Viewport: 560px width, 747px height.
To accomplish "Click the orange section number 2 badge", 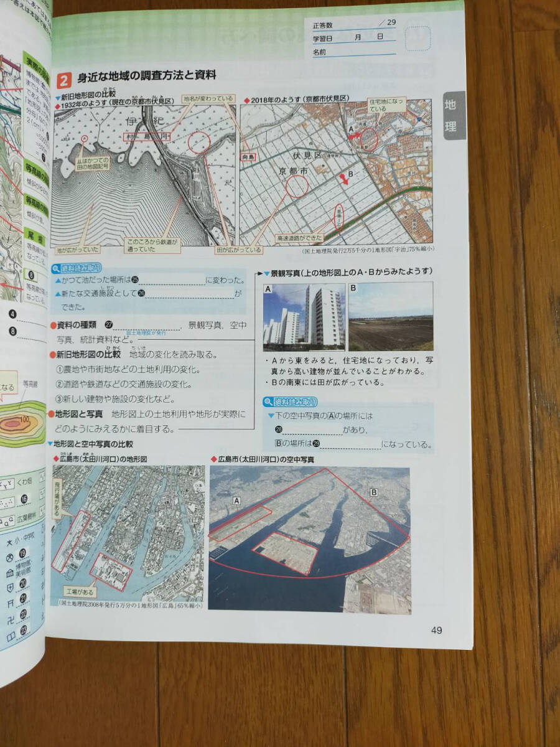I will tap(63, 80).
